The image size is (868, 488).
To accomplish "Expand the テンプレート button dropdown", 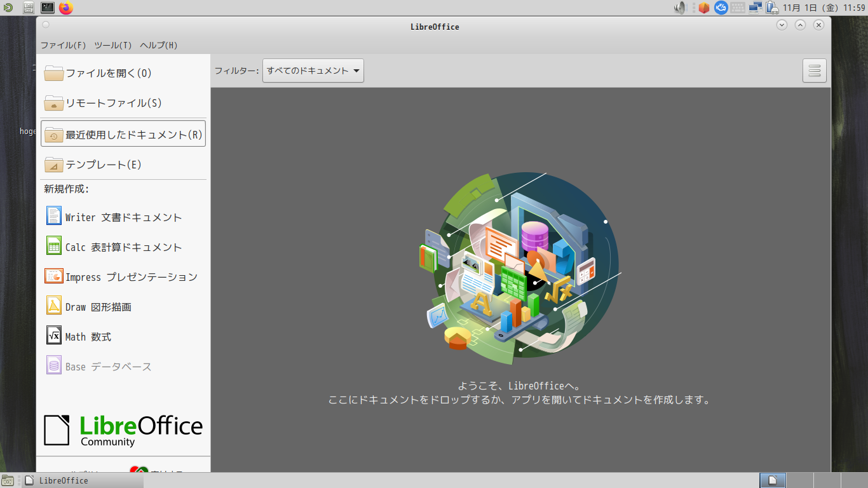I will click(198, 165).
